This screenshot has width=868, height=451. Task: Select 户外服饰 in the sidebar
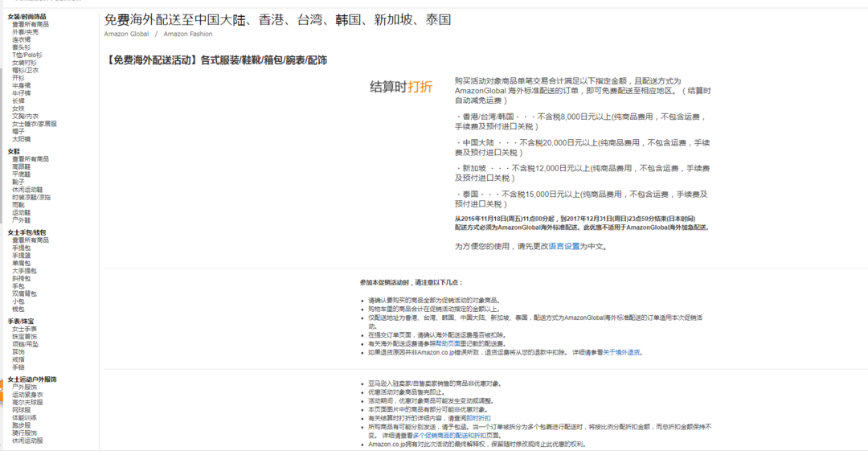25,387
